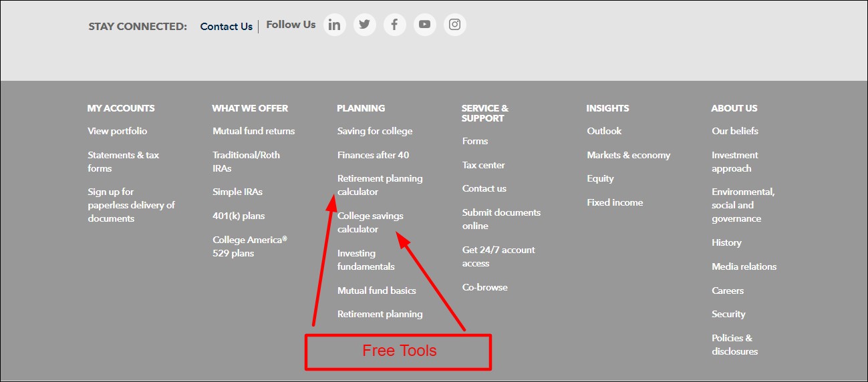868x382 pixels.
Task: Select Submit documents online
Action: point(500,219)
